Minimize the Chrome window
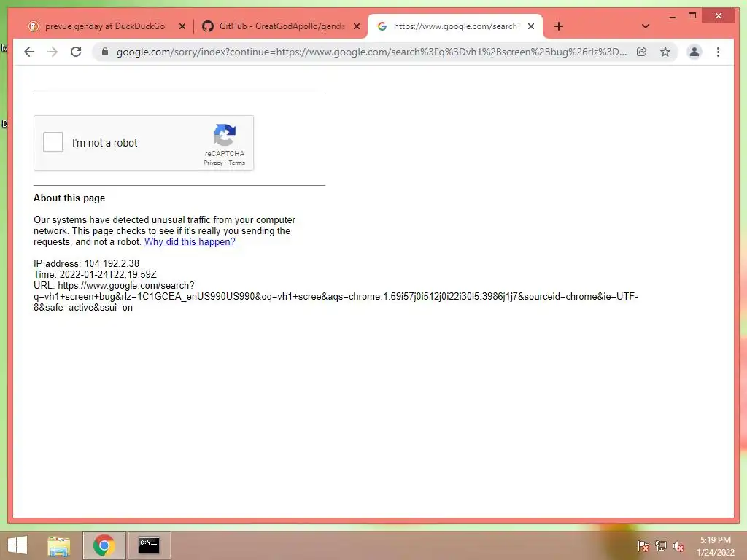 point(672,16)
